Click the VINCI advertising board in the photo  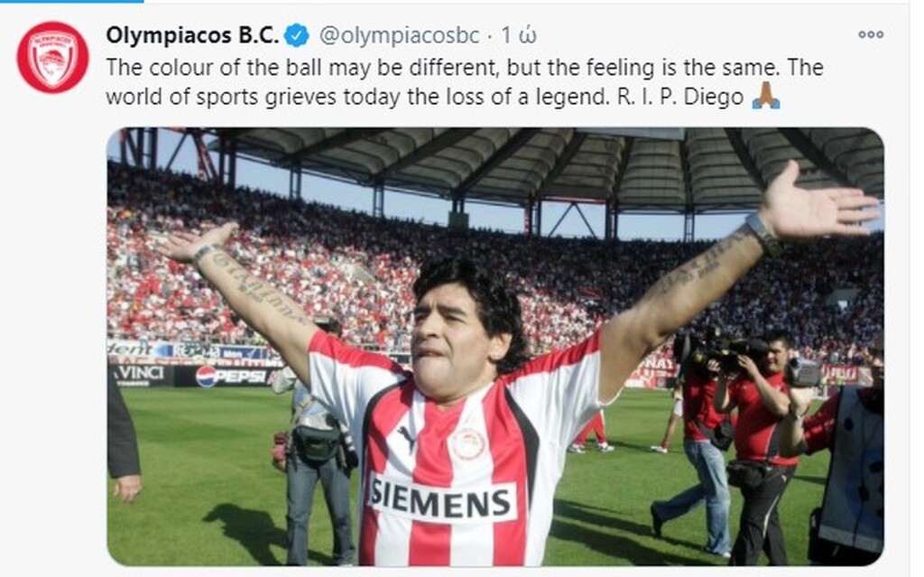pyautogui.click(x=139, y=375)
